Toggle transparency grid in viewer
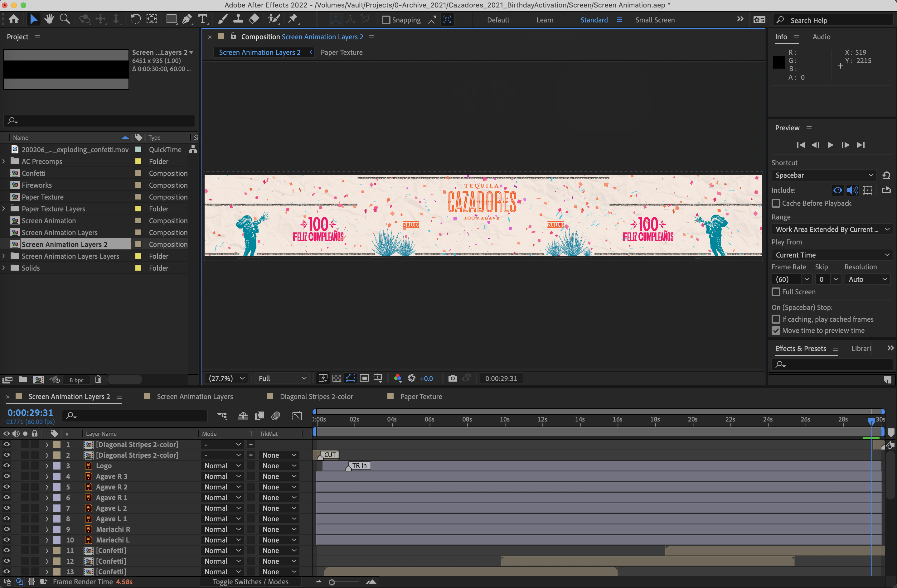This screenshot has height=588, width=897. click(337, 378)
